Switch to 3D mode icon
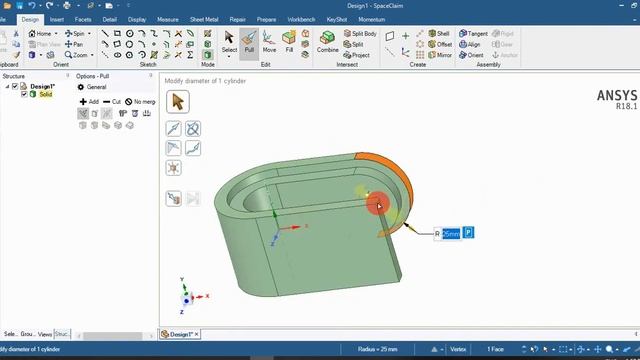The width and height of the screenshot is (640, 360). point(207,55)
